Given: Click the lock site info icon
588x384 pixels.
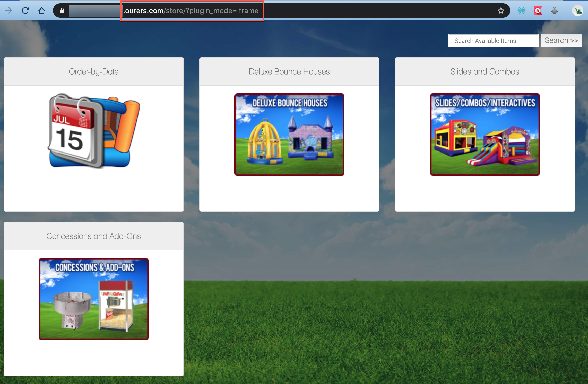Looking at the screenshot, I should coord(62,11).
